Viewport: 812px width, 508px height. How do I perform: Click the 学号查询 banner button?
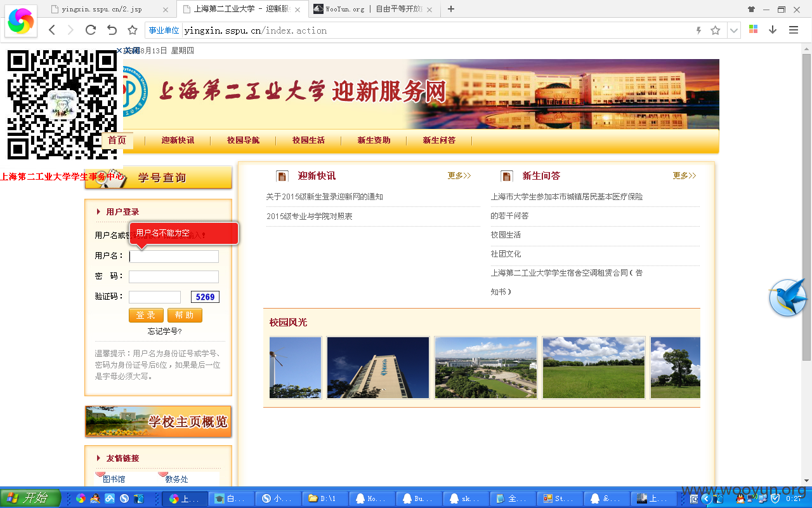point(159,177)
